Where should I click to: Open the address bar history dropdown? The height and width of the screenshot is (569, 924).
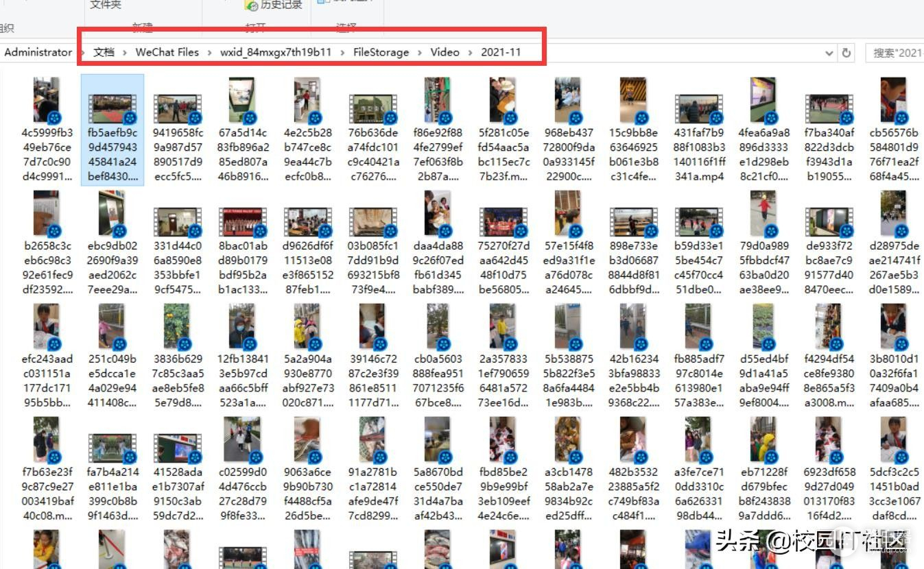829,53
